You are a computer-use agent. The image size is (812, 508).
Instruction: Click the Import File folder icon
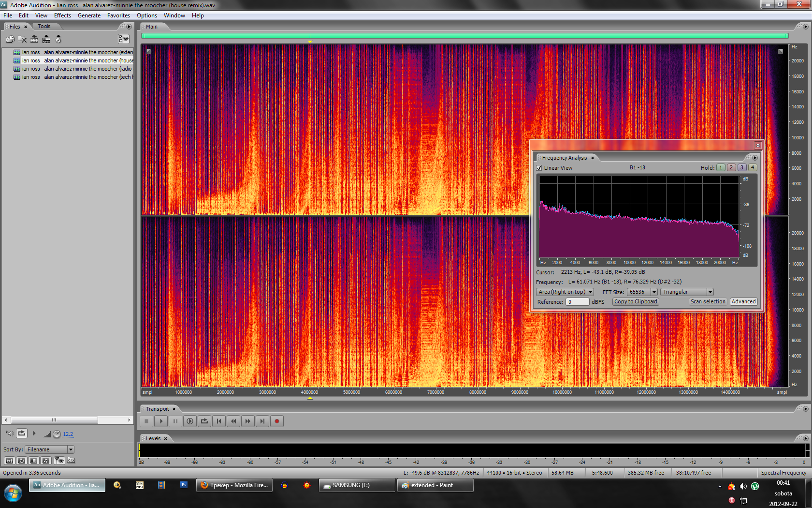pos(10,39)
